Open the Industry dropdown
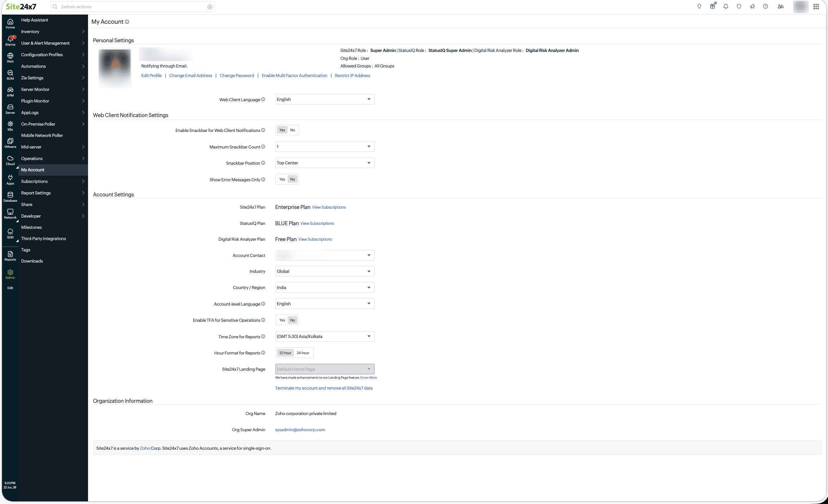 click(325, 271)
